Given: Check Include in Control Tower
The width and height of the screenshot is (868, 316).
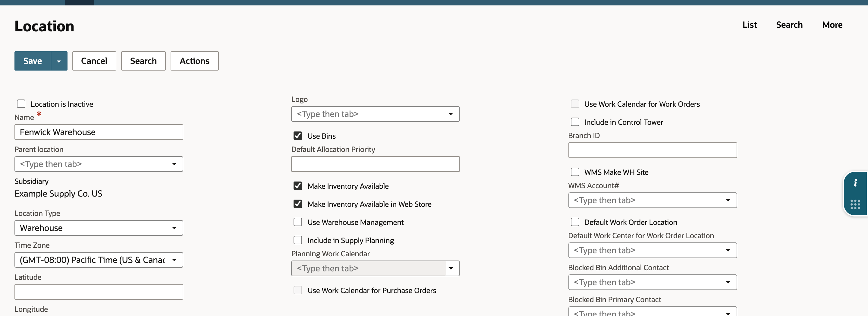Looking at the screenshot, I should [575, 122].
